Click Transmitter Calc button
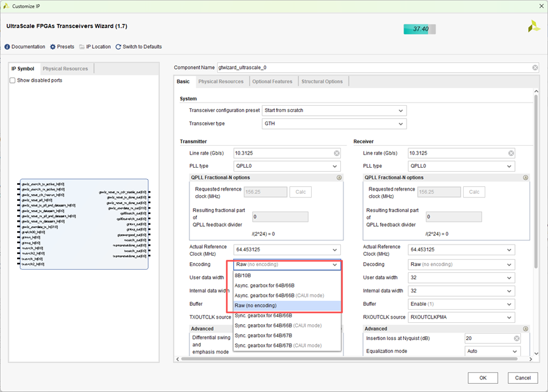The width and height of the screenshot is (548, 392). [300, 192]
